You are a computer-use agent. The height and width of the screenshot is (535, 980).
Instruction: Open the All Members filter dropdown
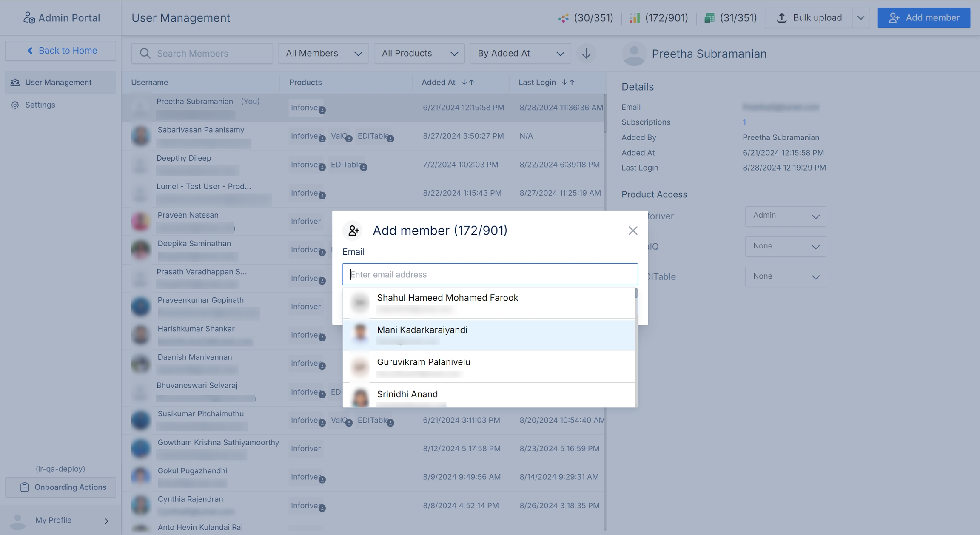323,54
